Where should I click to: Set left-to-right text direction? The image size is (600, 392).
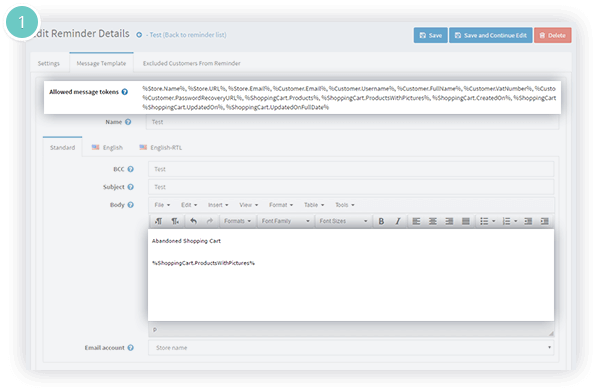(x=158, y=221)
